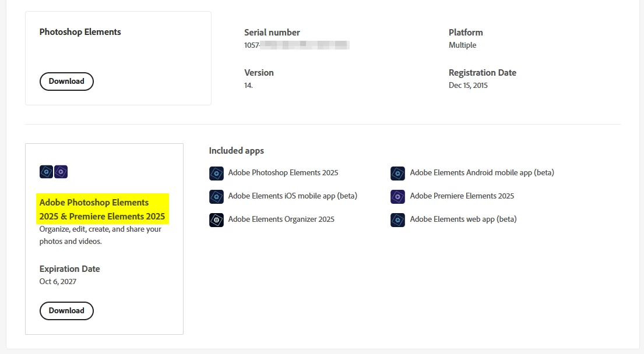Click the 'Organize, edit, create, and share' description
The height and width of the screenshot is (354, 644).
(100, 235)
